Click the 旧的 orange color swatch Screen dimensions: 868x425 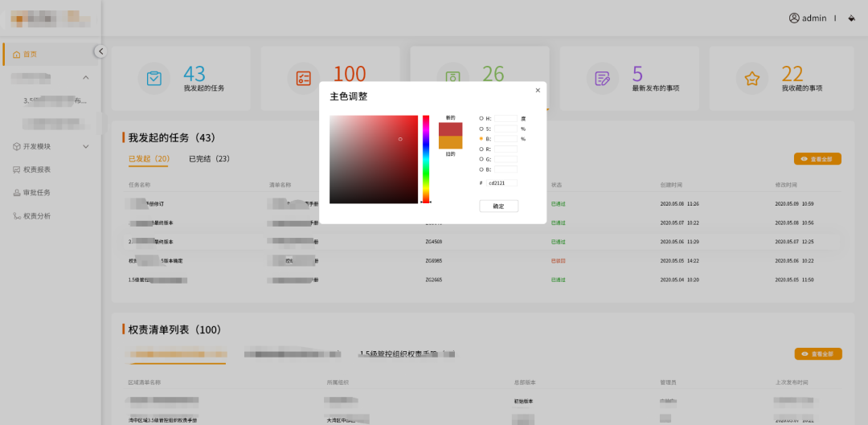(451, 143)
